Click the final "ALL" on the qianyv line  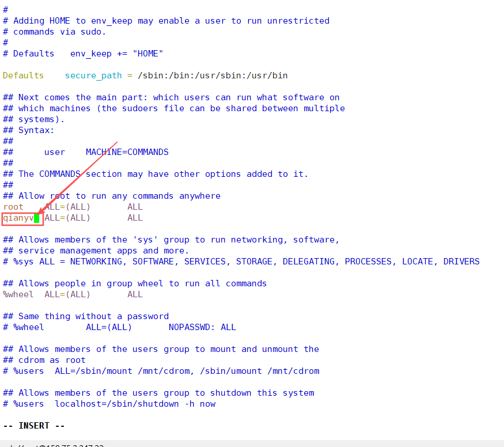[135, 218]
